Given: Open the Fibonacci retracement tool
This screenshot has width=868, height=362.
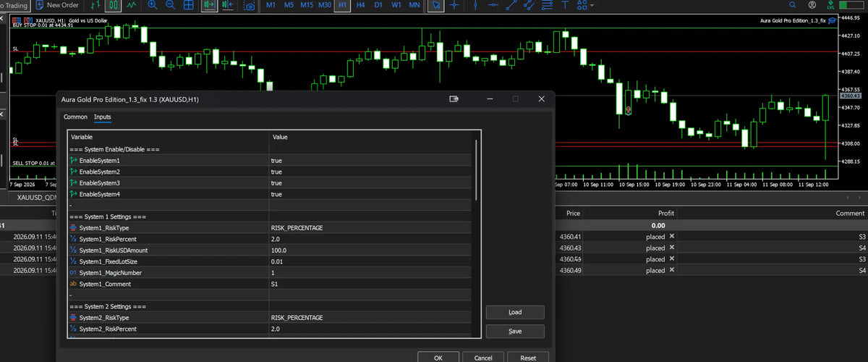Looking at the screenshot, I should pos(548,5).
